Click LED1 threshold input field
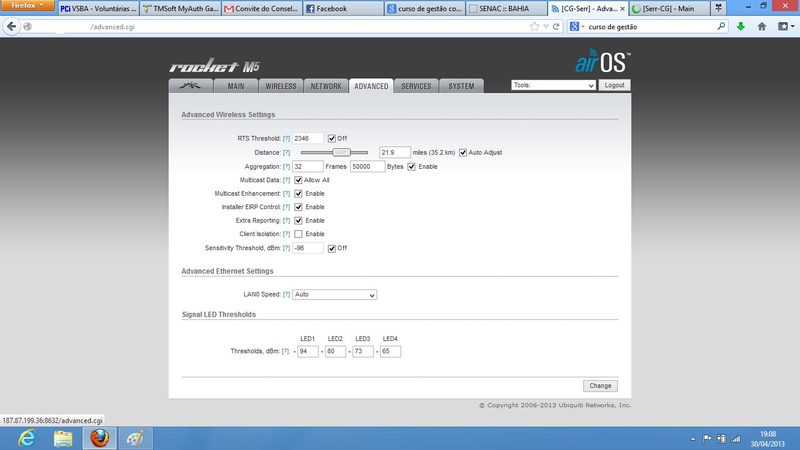The height and width of the screenshot is (450, 800). [x=308, y=351]
